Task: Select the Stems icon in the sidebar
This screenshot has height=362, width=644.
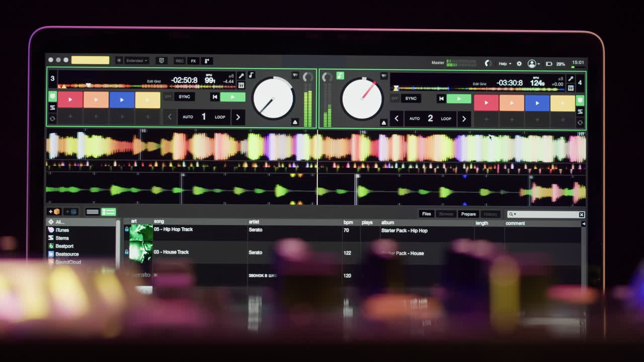Action: pos(51,238)
